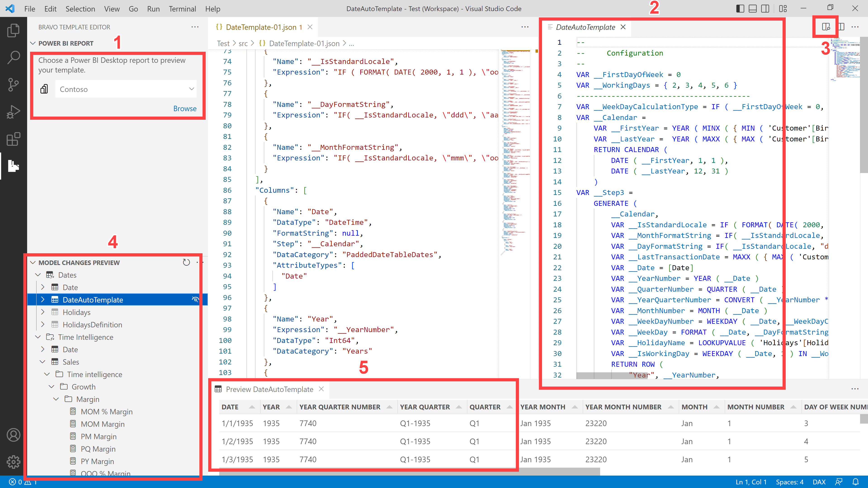Click Power BI report icon beside Contoso
The height and width of the screenshot is (488, 868).
[44, 89]
